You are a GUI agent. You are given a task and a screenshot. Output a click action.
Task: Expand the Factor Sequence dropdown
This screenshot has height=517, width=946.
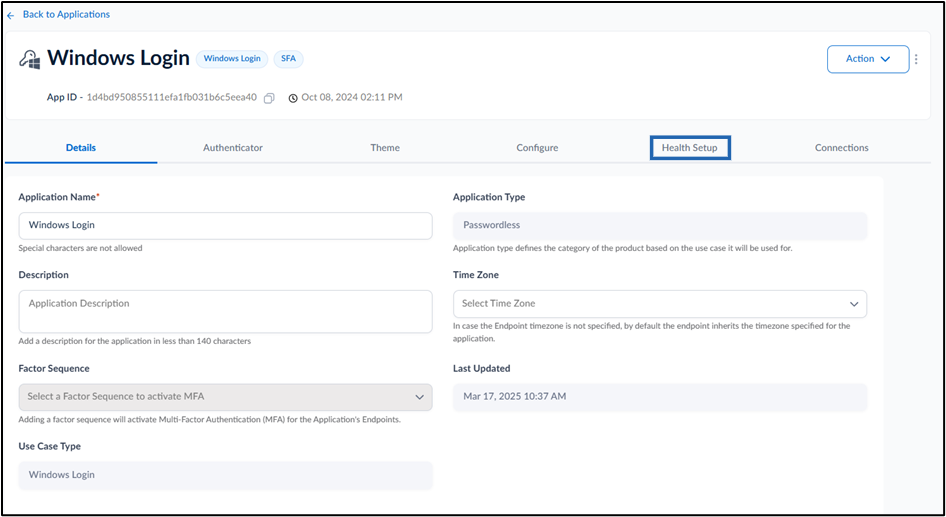226,397
